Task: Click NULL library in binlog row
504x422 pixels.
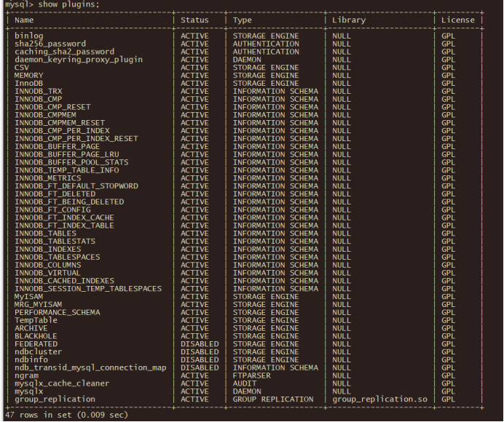Action: [342, 36]
